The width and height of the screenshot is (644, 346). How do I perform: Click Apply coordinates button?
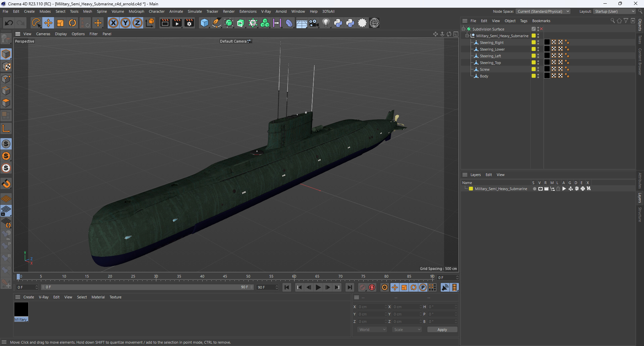pos(442,330)
